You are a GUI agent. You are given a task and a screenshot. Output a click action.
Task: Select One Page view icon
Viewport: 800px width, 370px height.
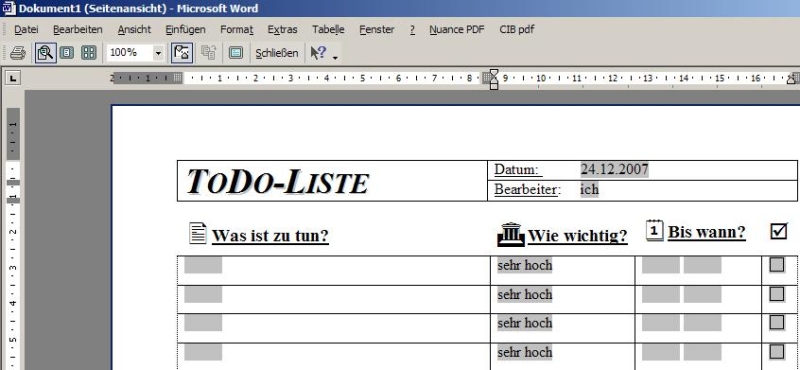[x=66, y=53]
